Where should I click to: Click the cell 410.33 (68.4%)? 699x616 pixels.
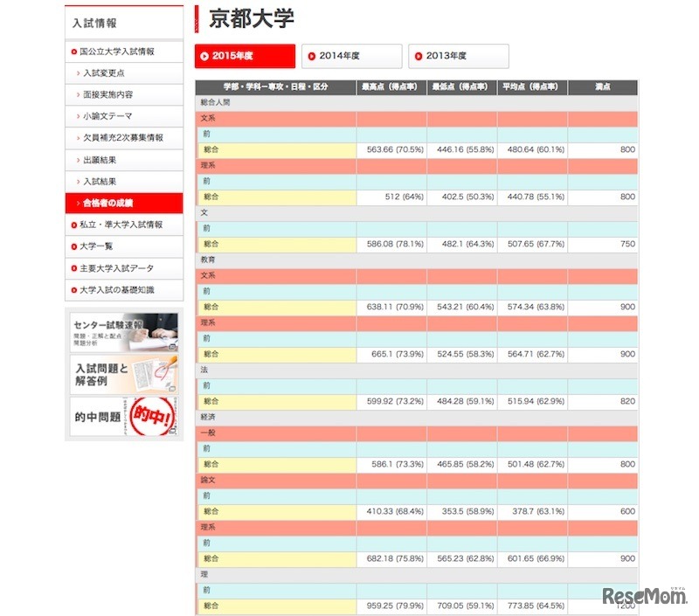coord(391,512)
